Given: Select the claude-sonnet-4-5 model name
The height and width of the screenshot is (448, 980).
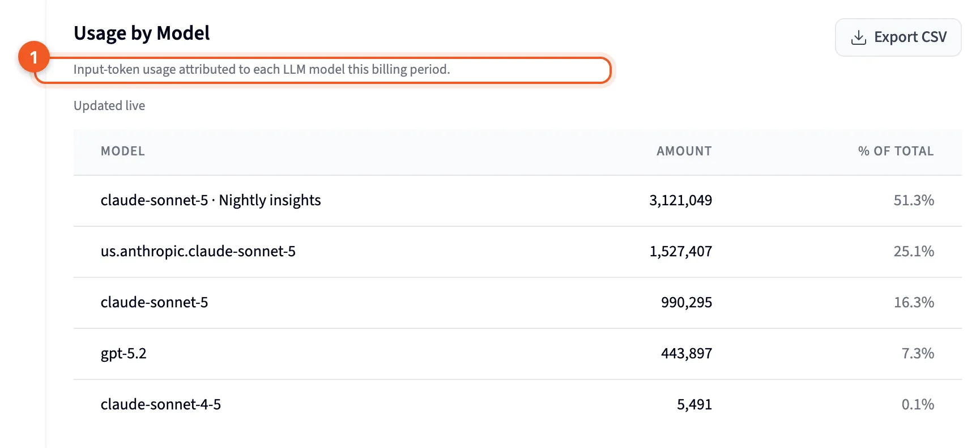Looking at the screenshot, I should click(x=161, y=404).
